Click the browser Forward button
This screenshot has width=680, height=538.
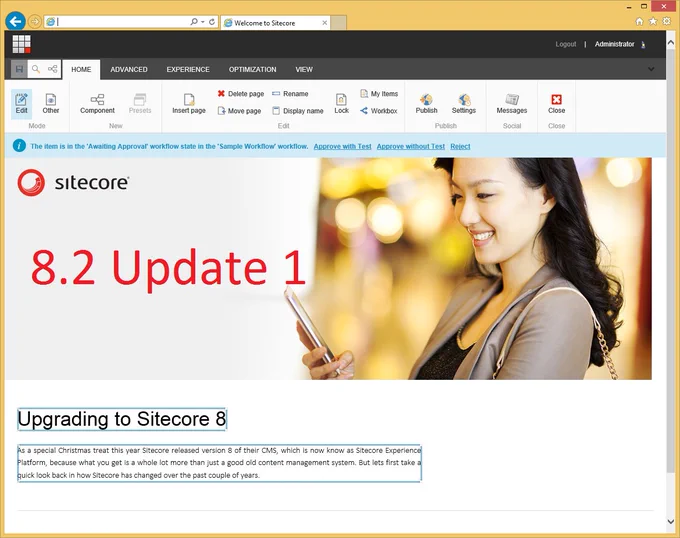point(35,21)
